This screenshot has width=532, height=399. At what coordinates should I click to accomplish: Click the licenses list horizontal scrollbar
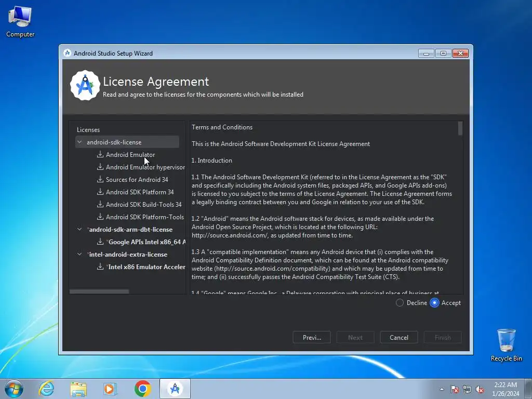coord(99,291)
